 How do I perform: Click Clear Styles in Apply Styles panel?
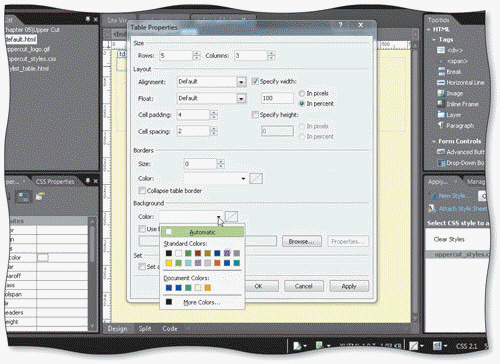coord(449,239)
